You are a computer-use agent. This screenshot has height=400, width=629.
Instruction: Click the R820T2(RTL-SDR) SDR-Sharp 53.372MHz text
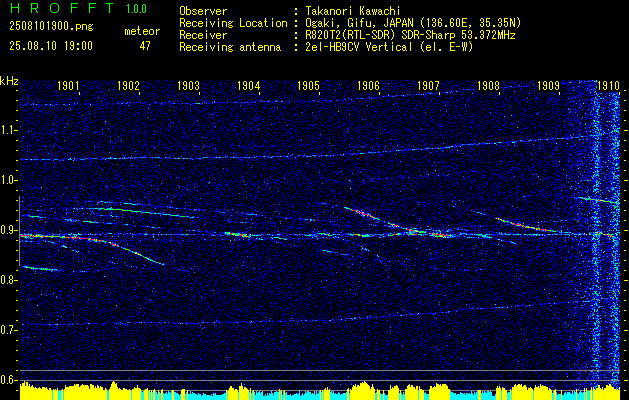tap(409, 35)
